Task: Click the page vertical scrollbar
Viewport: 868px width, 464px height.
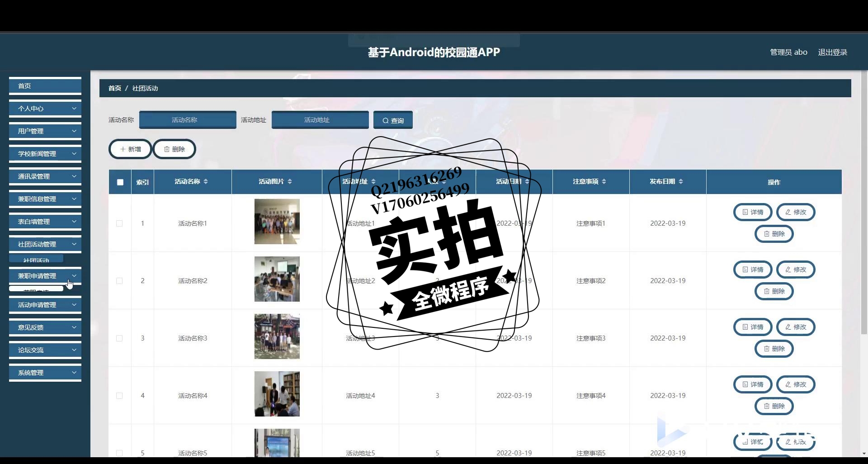Action: 864,204
